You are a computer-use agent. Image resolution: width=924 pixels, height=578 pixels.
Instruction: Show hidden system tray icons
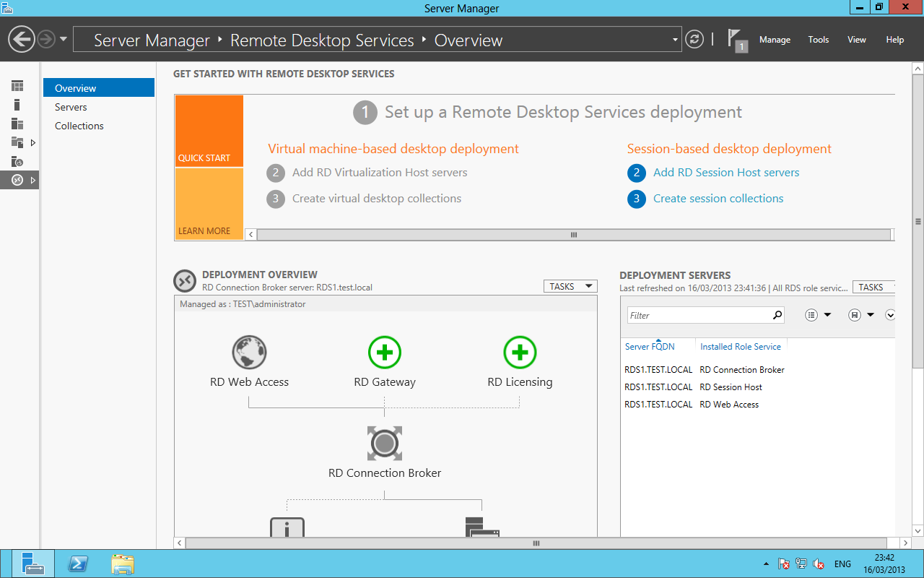[766, 564]
